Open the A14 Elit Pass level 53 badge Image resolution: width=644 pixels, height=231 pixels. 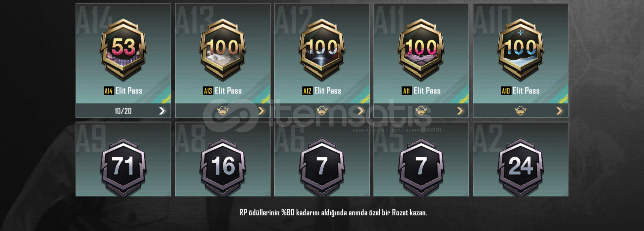[x=123, y=50]
